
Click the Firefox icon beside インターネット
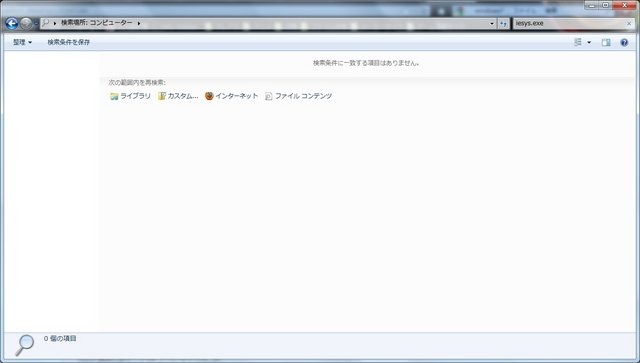click(209, 96)
